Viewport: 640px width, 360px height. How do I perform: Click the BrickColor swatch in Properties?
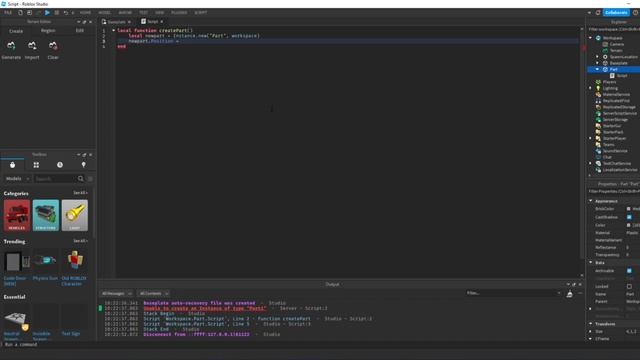(629, 209)
